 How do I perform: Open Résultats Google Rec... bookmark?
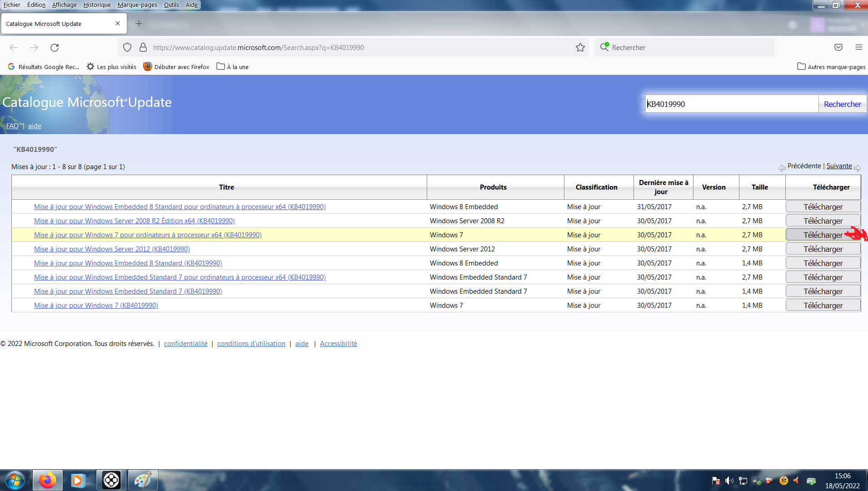(x=44, y=67)
